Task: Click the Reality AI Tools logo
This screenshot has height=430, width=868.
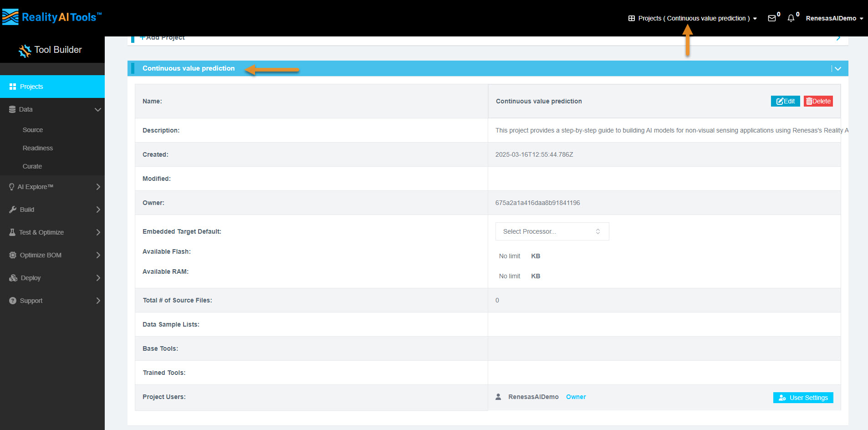Action: coord(51,17)
